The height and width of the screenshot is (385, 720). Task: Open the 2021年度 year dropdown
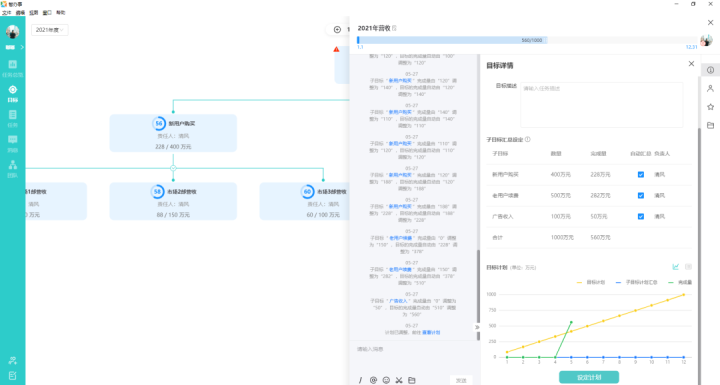(50, 30)
